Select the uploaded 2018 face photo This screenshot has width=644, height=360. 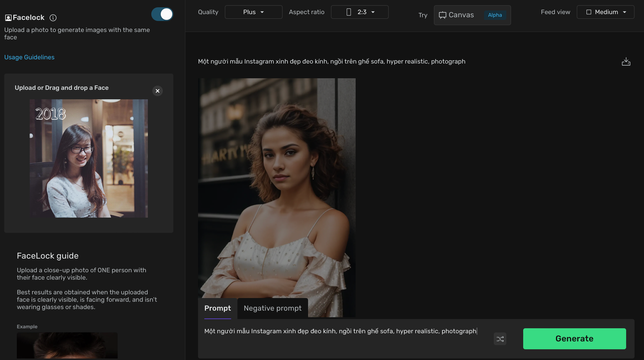(x=89, y=158)
